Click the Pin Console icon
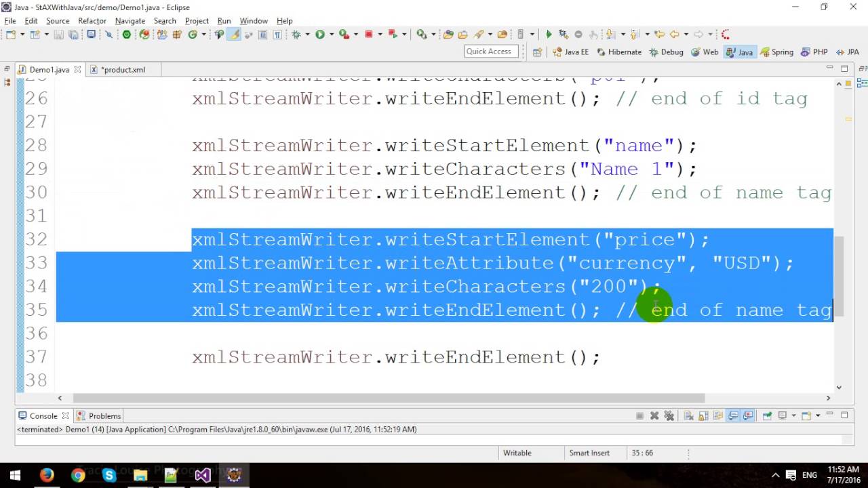Screen dimensions: 868x488 [x=767, y=415]
